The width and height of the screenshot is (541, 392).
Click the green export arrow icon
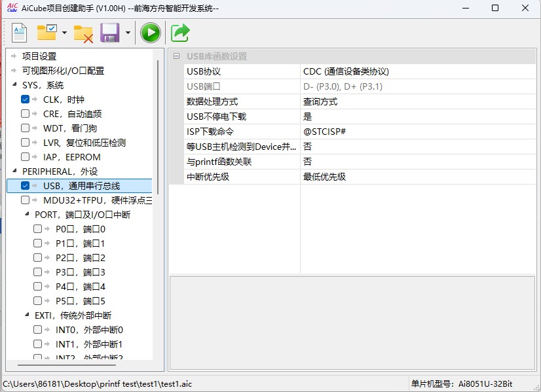coord(180,32)
